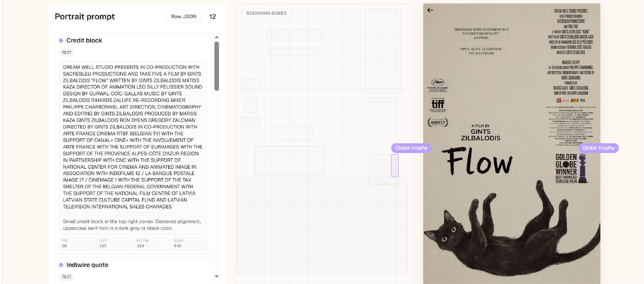Click the prompt panel scrollbar thumb
Image resolution: width=644 pixels, height=284 pixels.
[217, 66]
